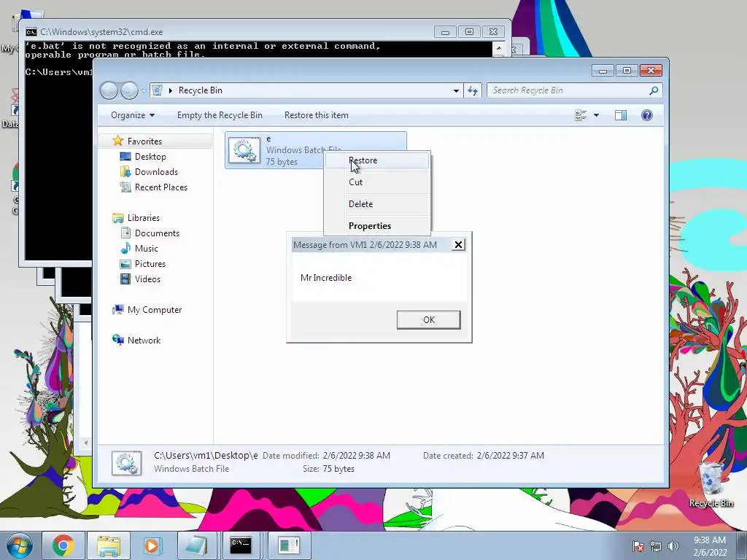This screenshot has width=747, height=560.
Task: Click the Back navigation button
Action: (x=109, y=90)
